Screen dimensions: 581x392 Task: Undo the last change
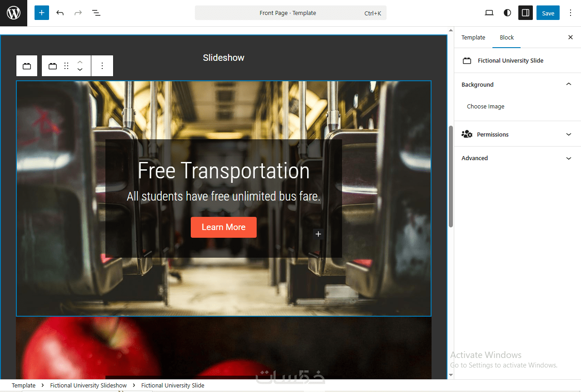click(60, 13)
